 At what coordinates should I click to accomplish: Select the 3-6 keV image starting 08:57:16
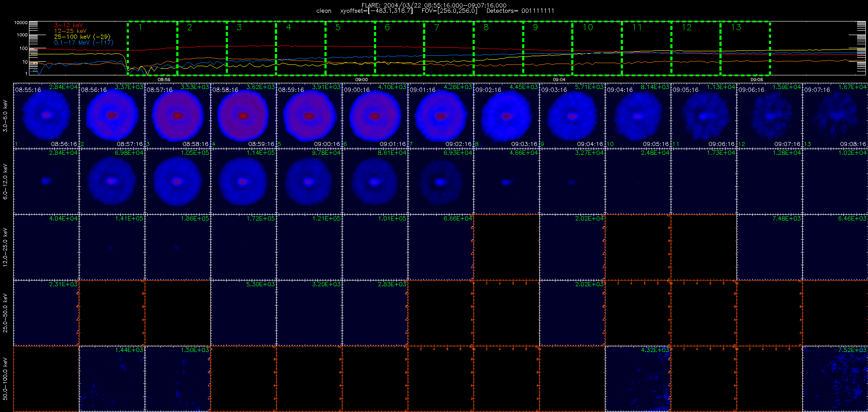click(178, 116)
